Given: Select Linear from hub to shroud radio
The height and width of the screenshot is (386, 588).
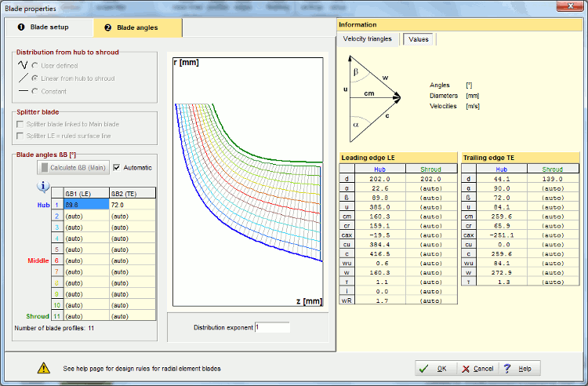Looking at the screenshot, I should click(x=34, y=78).
